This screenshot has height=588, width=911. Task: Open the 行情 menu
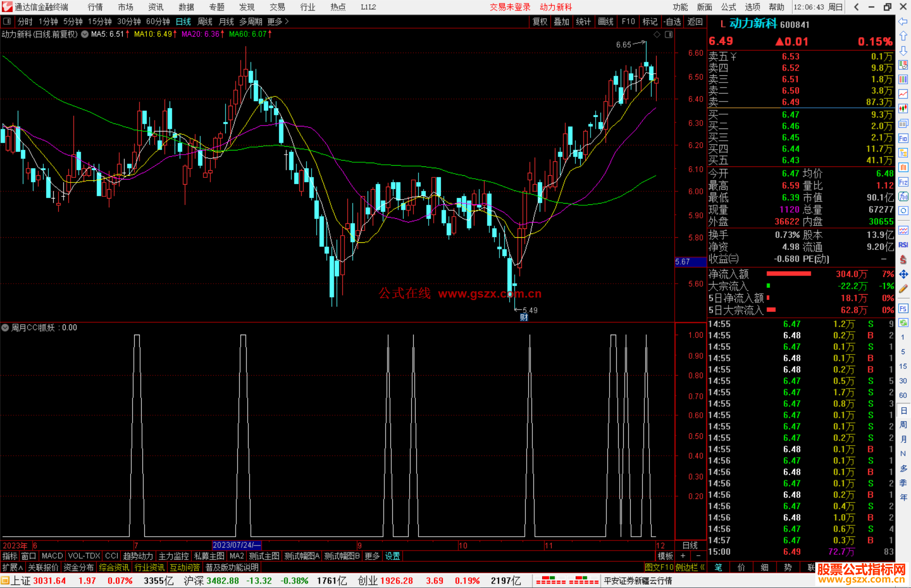95,7
